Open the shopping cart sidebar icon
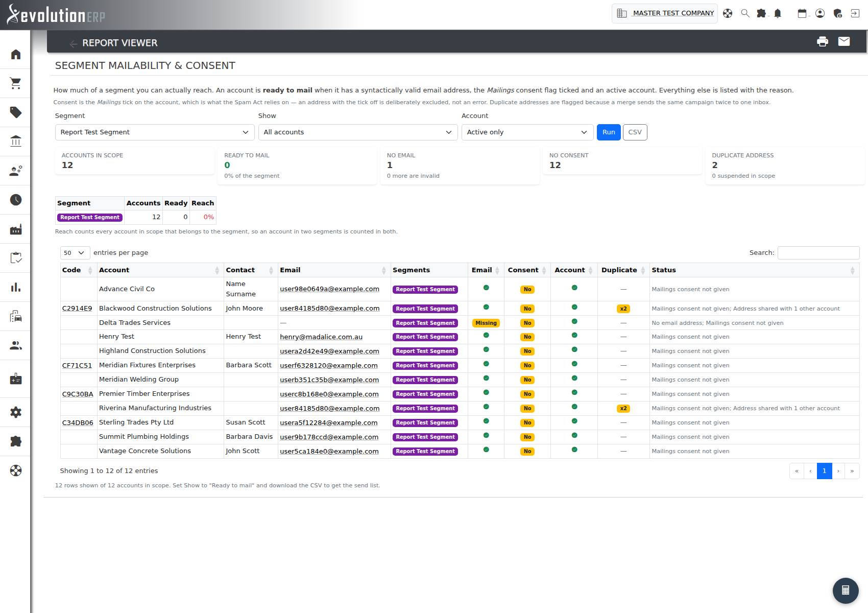The width and height of the screenshot is (868, 613). click(x=16, y=83)
